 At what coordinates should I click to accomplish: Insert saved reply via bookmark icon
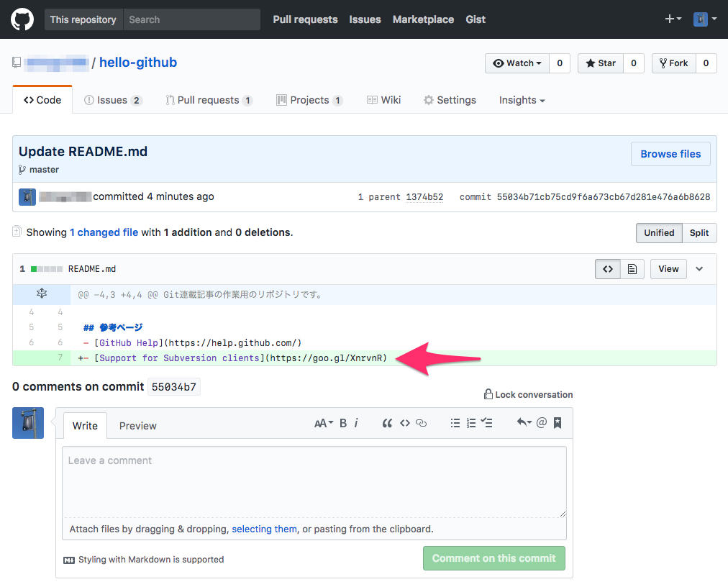pyautogui.click(x=558, y=423)
